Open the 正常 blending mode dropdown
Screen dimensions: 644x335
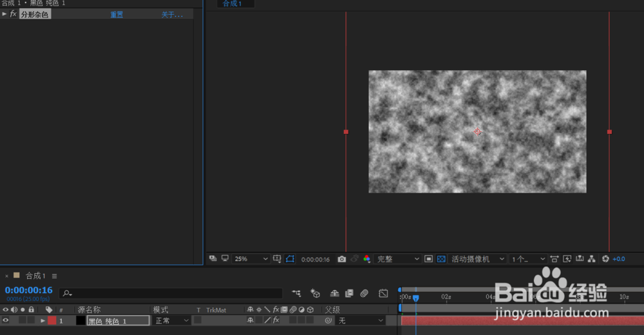tap(171, 321)
